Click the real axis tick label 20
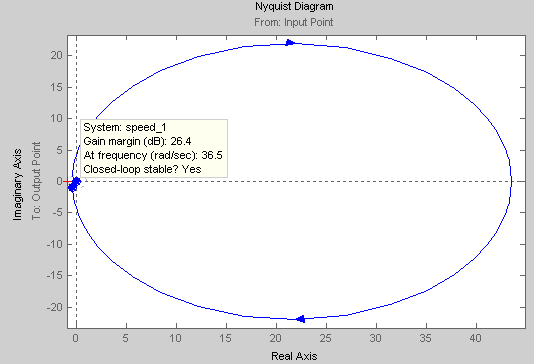The image size is (534, 364). (276, 338)
